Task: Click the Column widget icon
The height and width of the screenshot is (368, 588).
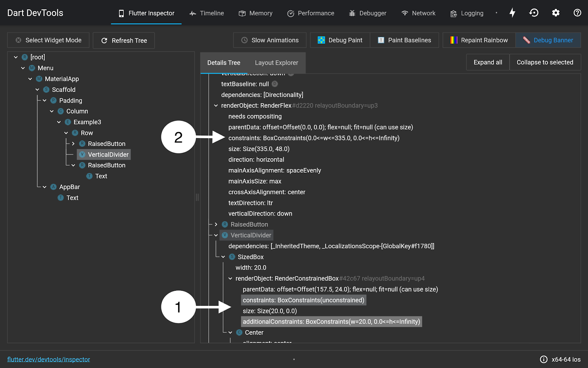Action: (x=61, y=111)
